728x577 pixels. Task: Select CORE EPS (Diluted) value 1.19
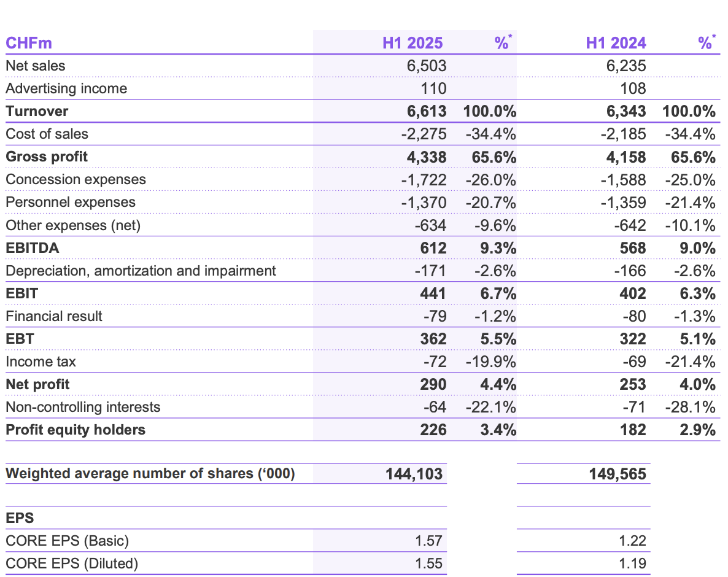pyautogui.click(x=632, y=563)
